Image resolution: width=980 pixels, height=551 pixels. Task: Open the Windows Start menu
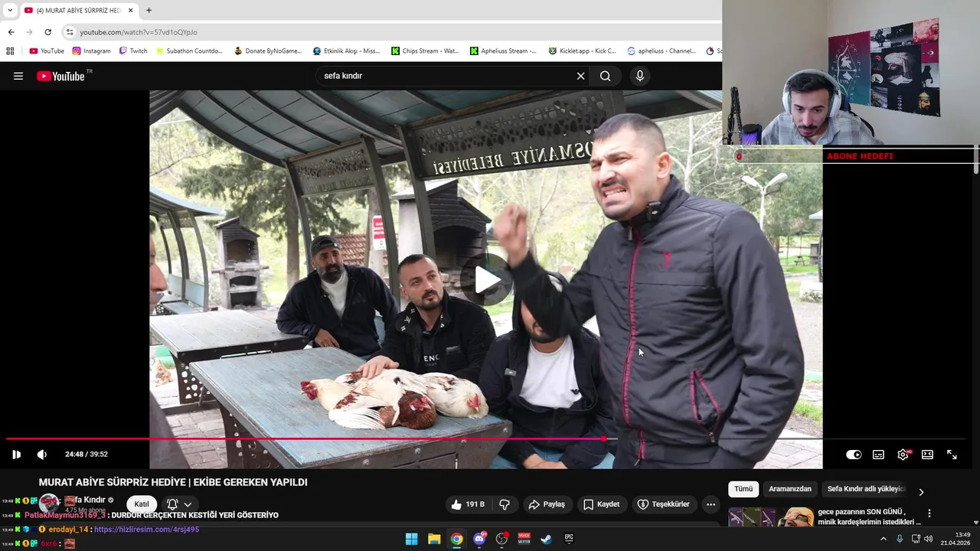pos(411,539)
